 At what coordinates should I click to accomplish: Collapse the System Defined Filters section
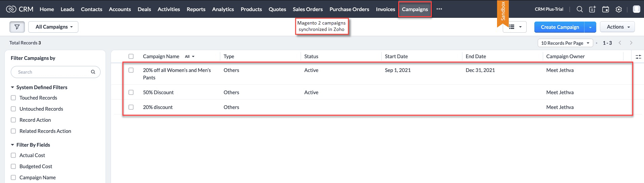[12, 87]
